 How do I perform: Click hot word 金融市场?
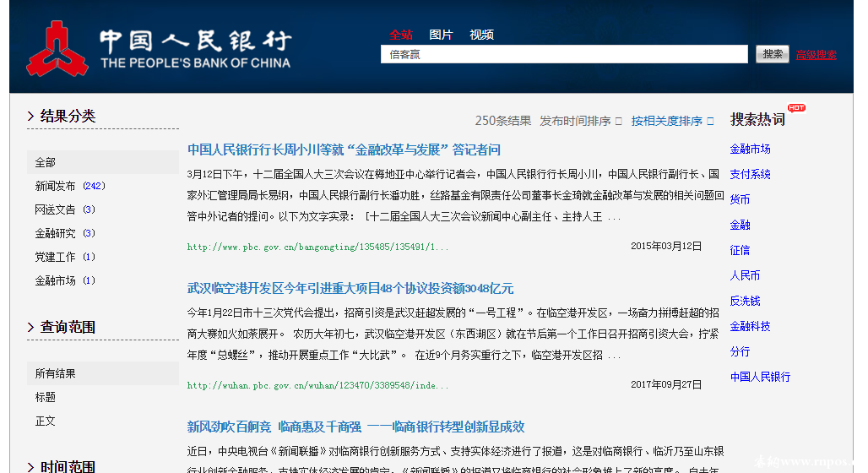click(750, 149)
